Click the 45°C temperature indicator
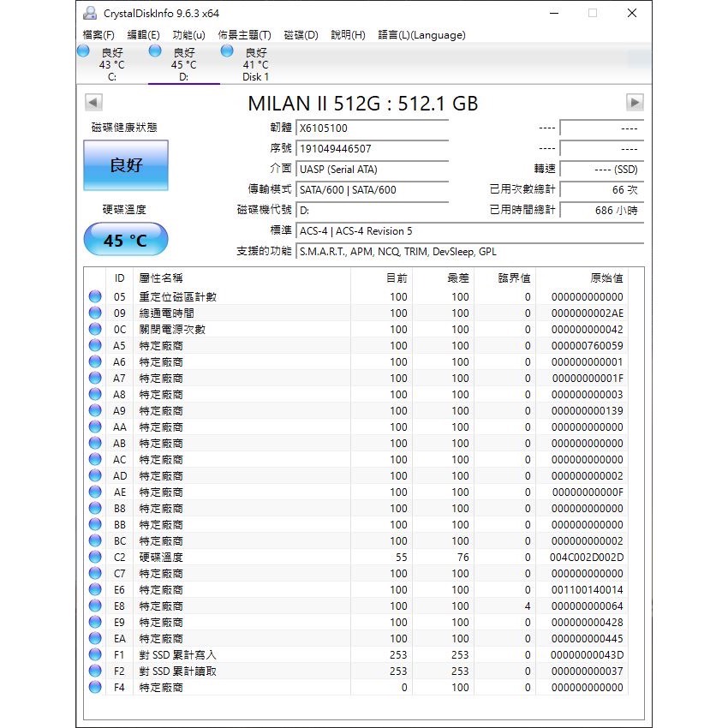 (125, 238)
